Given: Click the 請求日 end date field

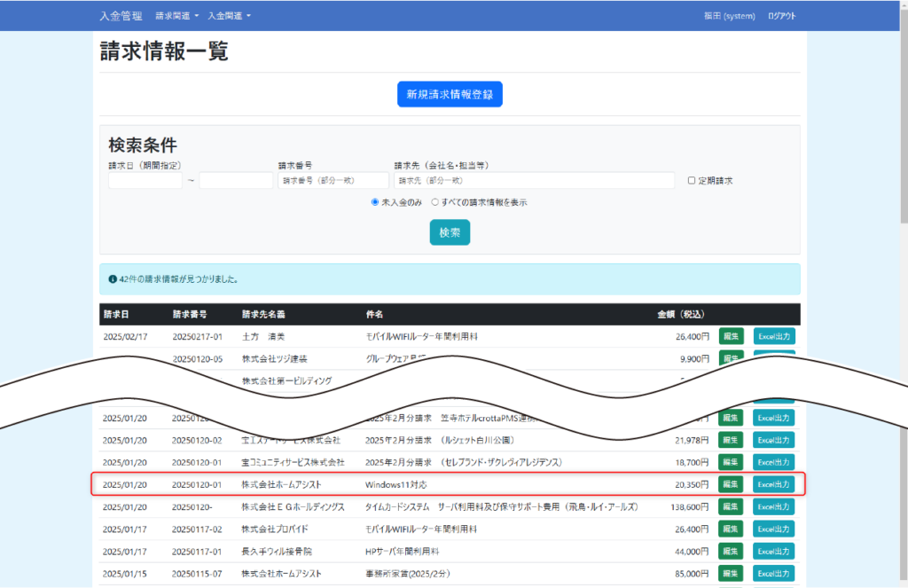Looking at the screenshot, I should coord(236,181).
